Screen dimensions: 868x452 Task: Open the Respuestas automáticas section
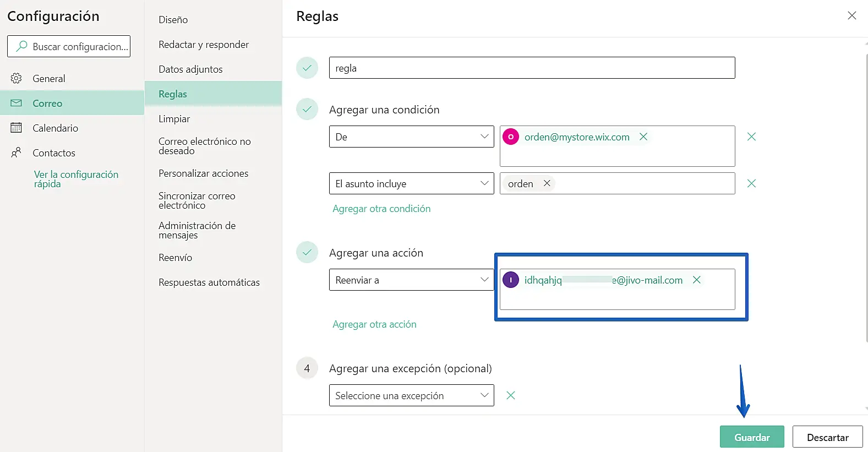pyautogui.click(x=209, y=282)
